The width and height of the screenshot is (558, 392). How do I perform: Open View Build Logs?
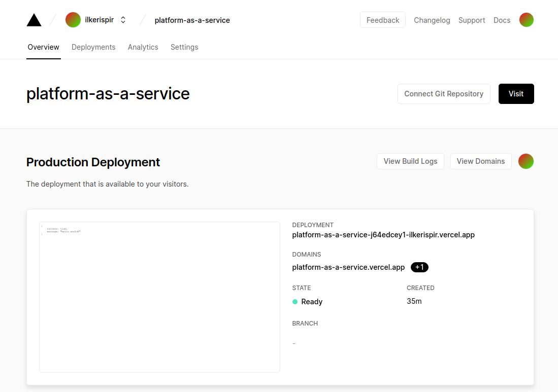pos(410,161)
